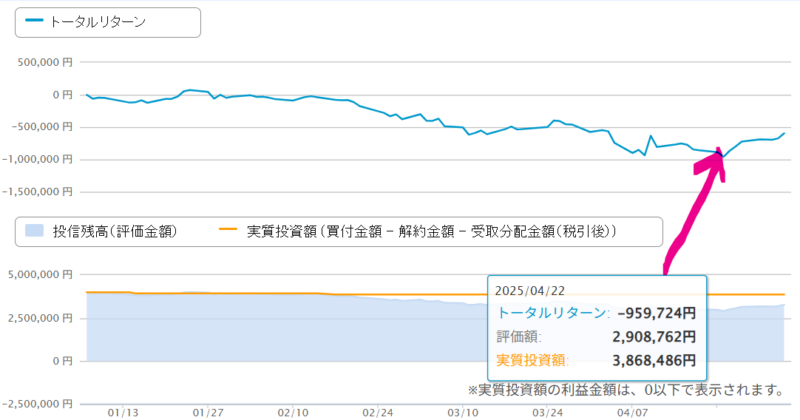Click the 3,868,486円 net investment value
This screenshot has width=800, height=420.
[654, 361]
